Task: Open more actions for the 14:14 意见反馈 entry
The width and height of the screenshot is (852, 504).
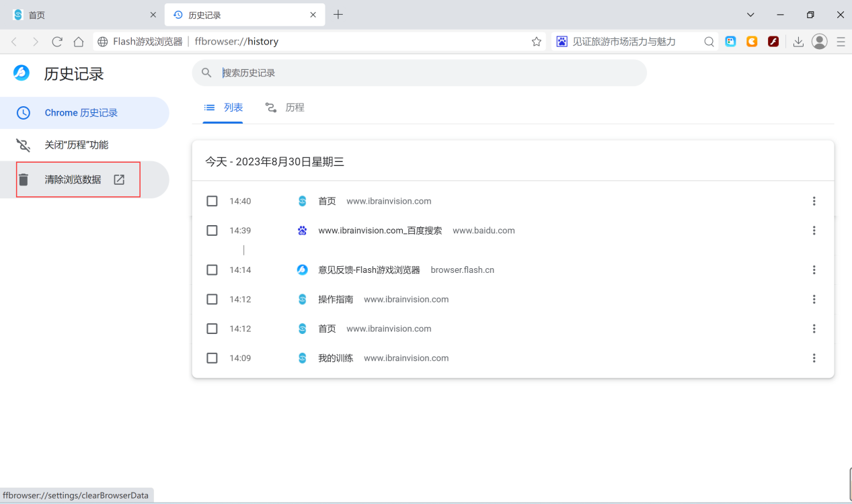Action: tap(814, 270)
